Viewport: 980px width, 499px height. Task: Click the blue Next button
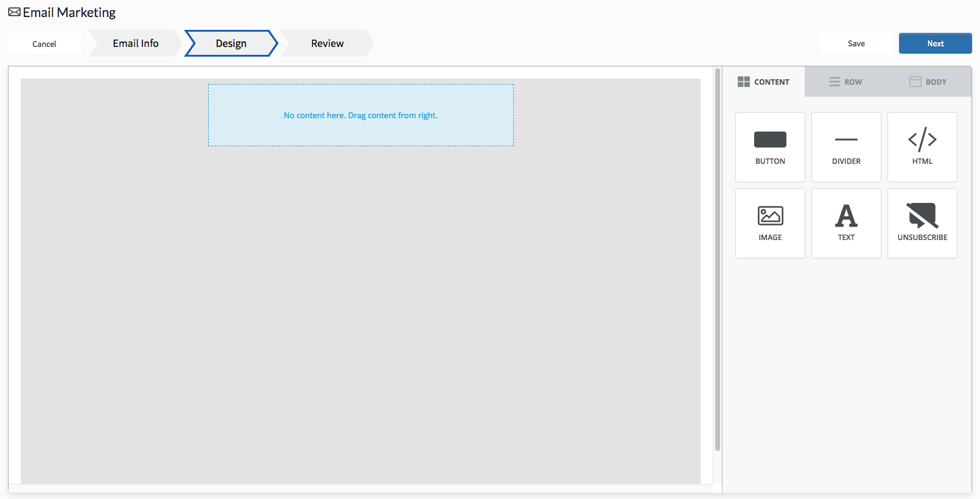935,43
